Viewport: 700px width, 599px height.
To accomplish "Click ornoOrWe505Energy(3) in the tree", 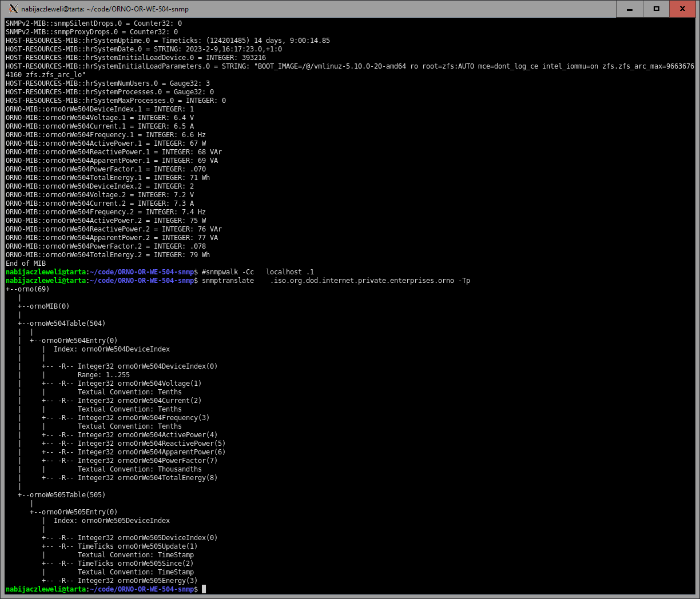I will click(157, 581).
